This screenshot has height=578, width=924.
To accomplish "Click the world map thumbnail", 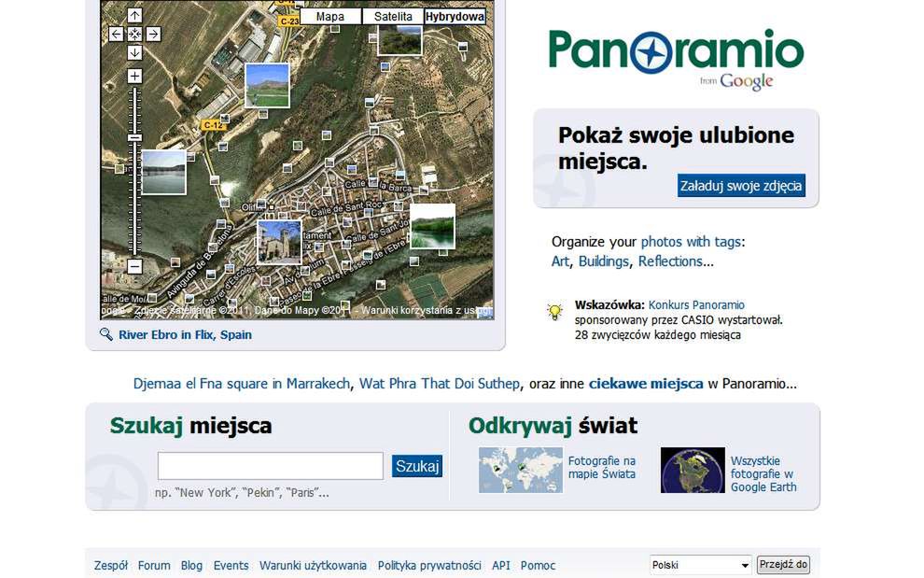I will point(521,470).
